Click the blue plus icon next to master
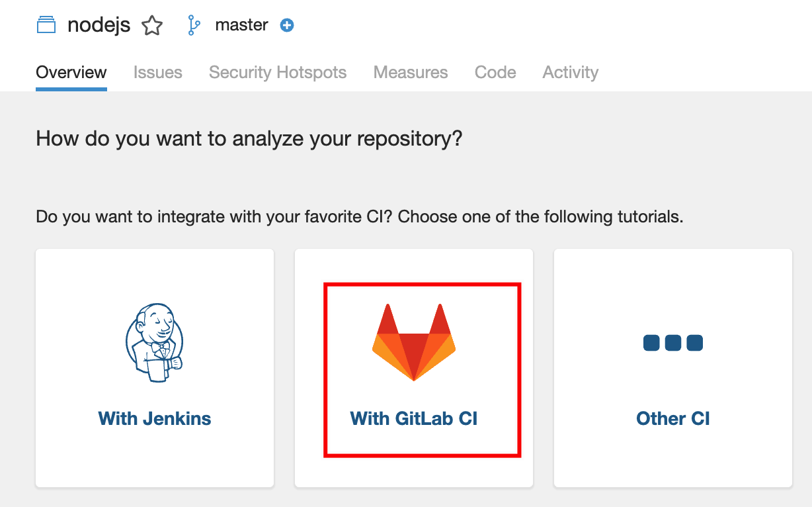The image size is (812, 507). point(287,26)
